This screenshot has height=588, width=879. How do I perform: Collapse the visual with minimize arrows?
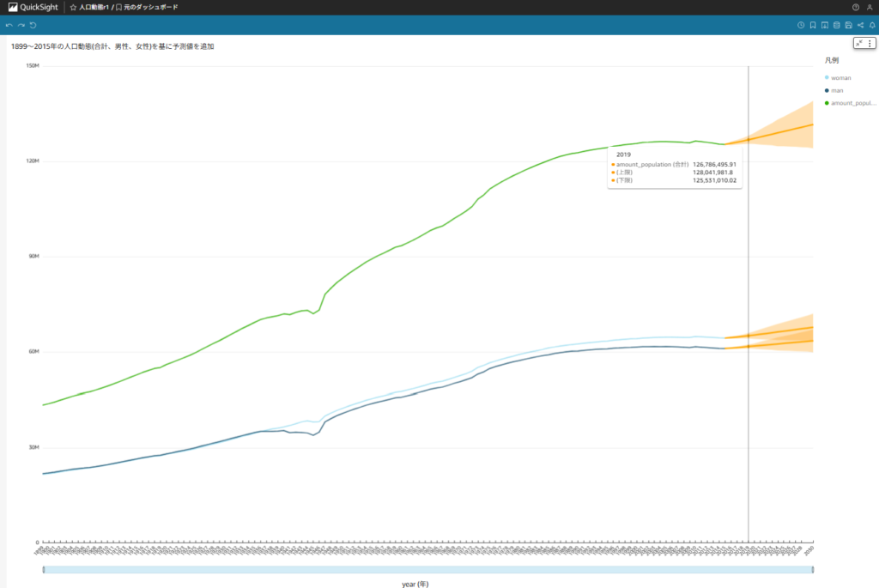[x=859, y=43]
